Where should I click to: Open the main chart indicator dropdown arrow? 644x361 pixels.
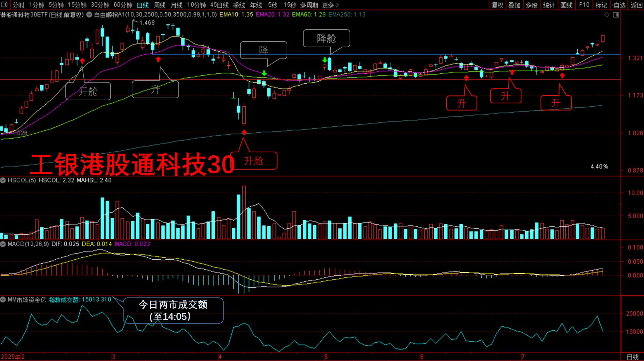click(89, 15)
